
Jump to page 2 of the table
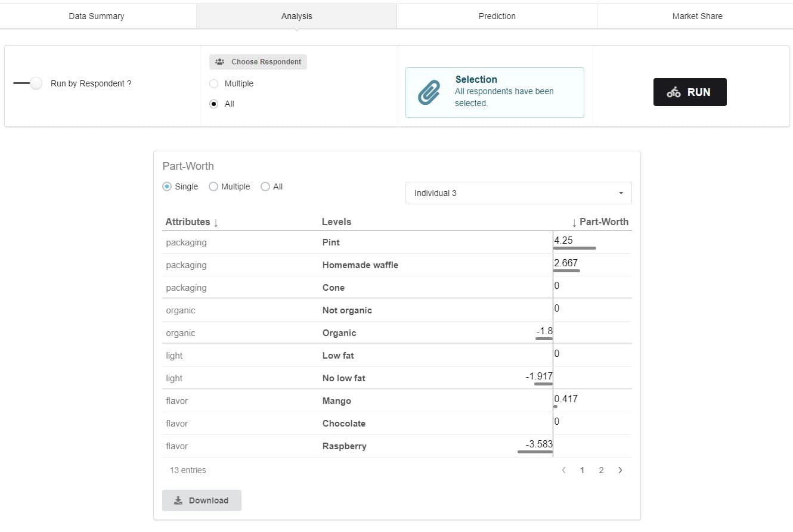[601, 470]
